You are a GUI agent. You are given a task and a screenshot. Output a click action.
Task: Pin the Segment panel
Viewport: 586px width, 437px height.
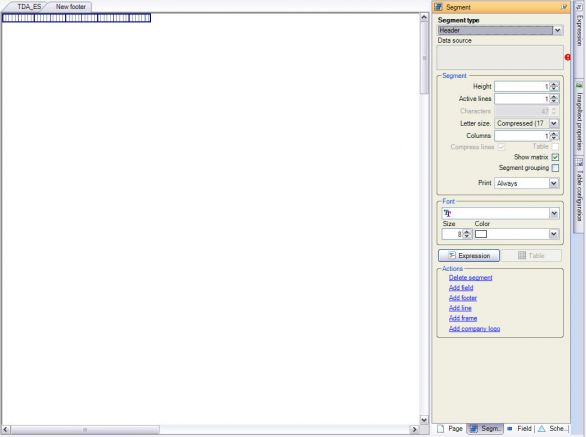(564, 7)
